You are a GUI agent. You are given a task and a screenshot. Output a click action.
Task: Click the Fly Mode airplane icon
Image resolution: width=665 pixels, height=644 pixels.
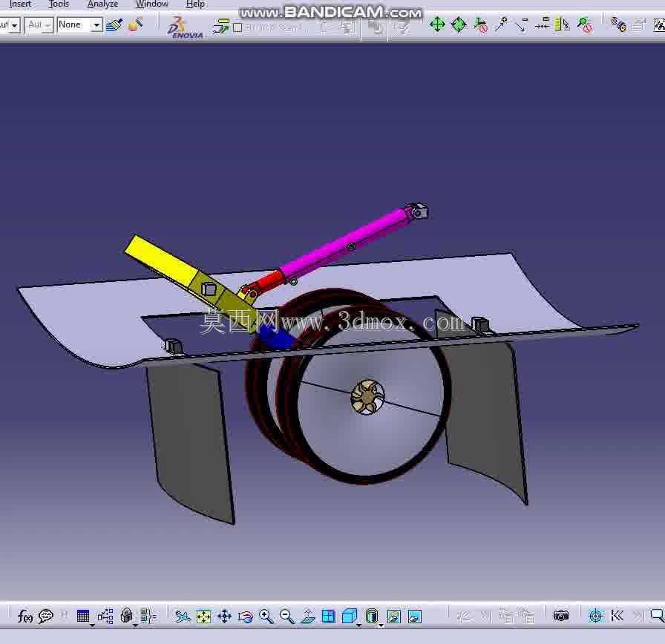coord(183,616)
